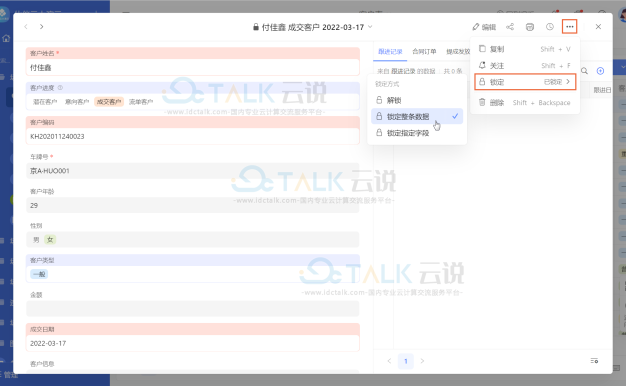Click the bell icon beside 关注
626x386 pixels.
tap(482, 65)
